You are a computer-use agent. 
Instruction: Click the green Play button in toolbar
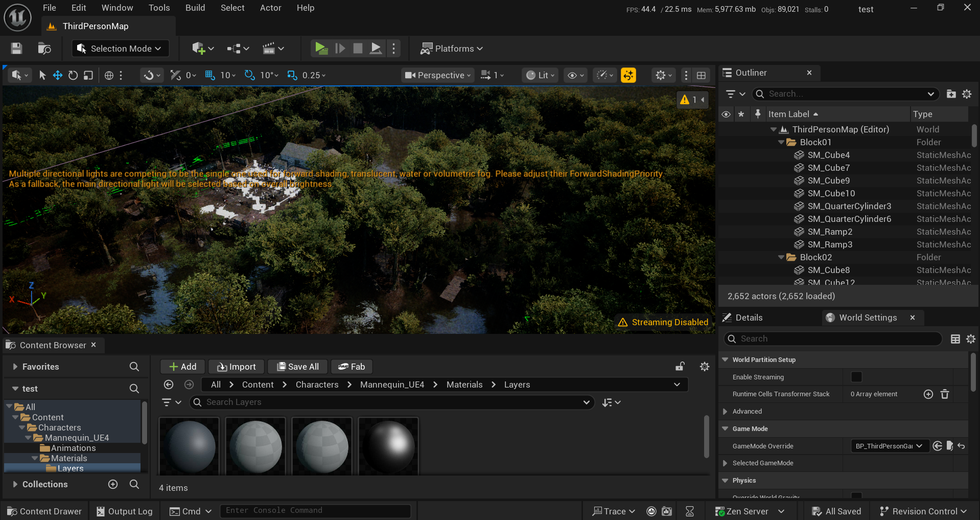(321, 48)
